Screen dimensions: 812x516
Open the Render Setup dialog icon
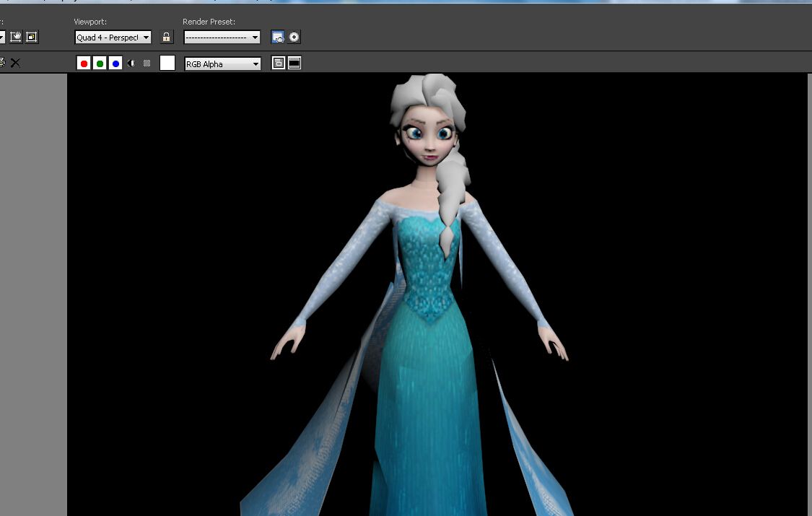pyautogui.click(x=278, y=37)
